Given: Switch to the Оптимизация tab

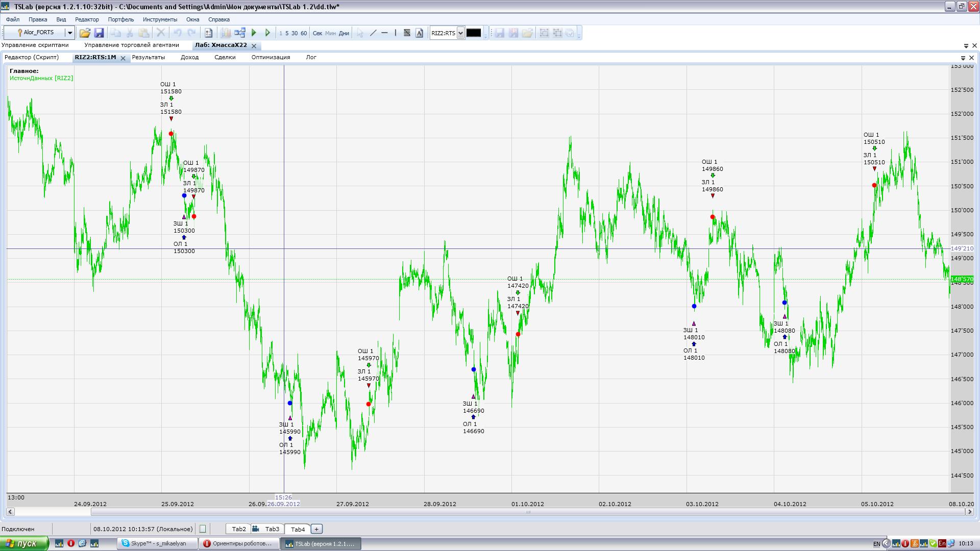Looking at the screenshot, I should [271, 57].
